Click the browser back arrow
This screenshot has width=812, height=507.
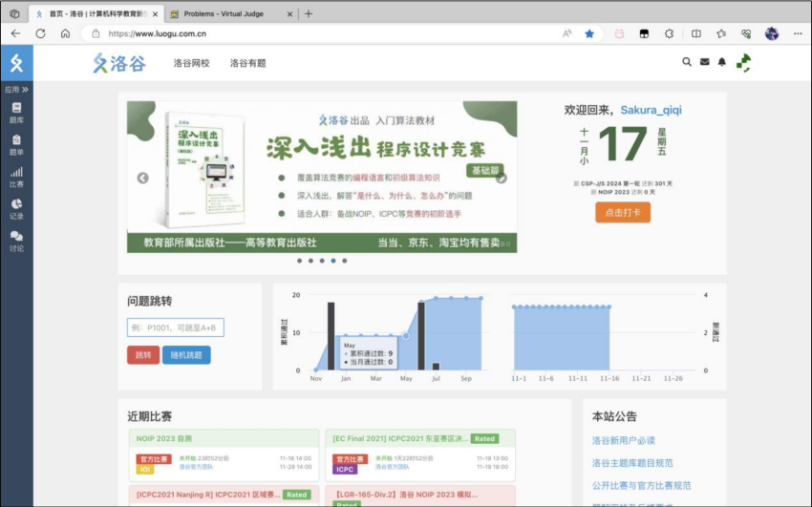tap(15, 33)
